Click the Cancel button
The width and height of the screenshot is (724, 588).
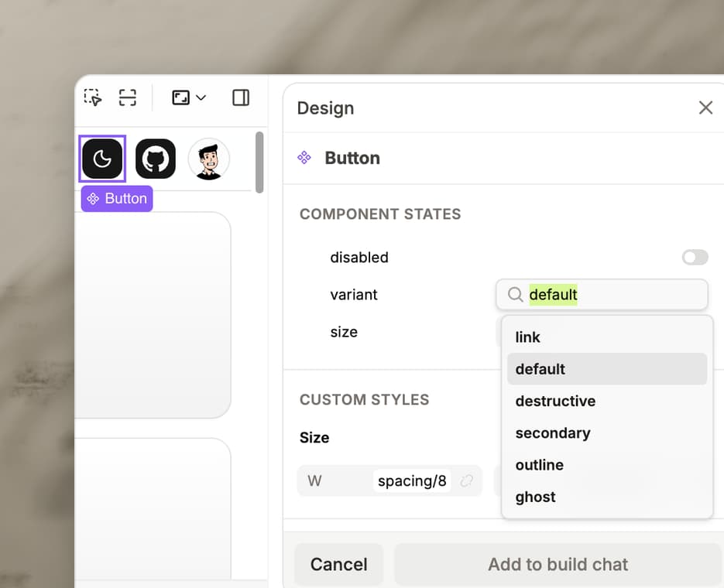click(338, 564)
